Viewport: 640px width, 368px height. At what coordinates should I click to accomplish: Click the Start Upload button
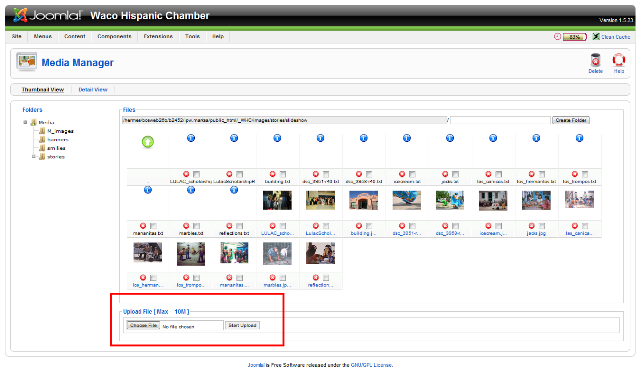tap(242, 325)
